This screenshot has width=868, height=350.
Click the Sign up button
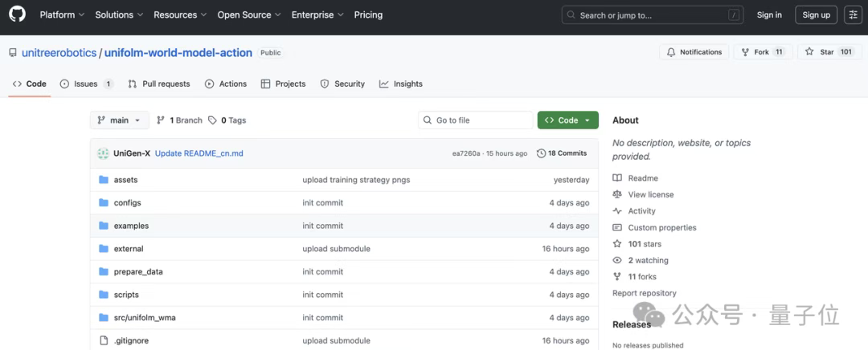pyautogui.click(x=816, y=14)
